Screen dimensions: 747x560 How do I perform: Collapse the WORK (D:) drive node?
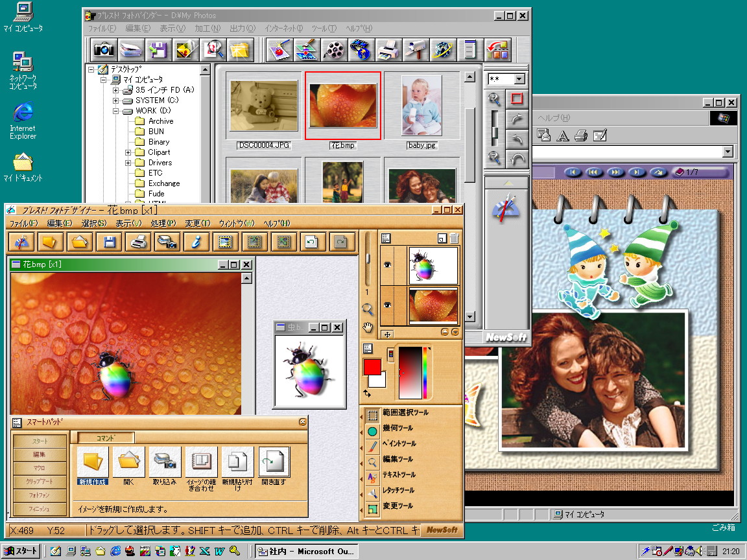click(x=116, y=111)
